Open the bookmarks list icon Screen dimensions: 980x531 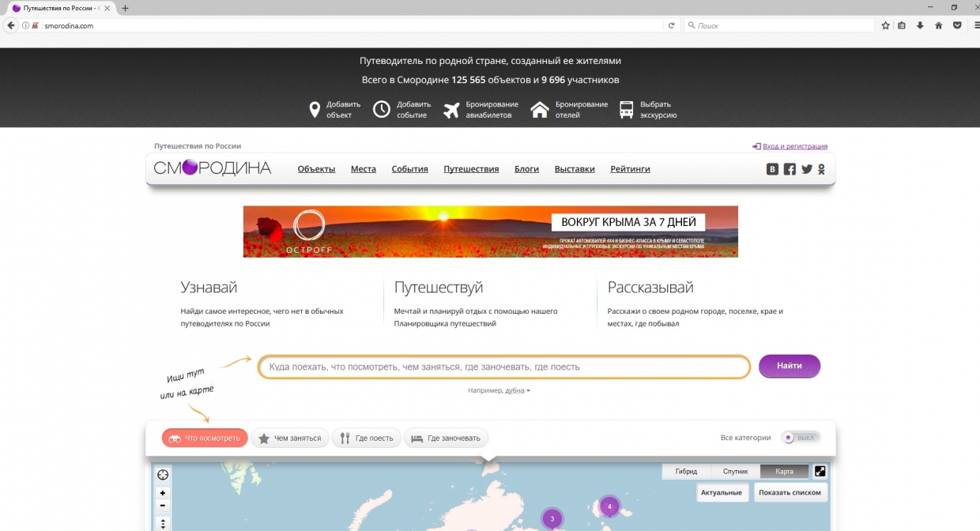pyautogui.click(x=903, y=25)
